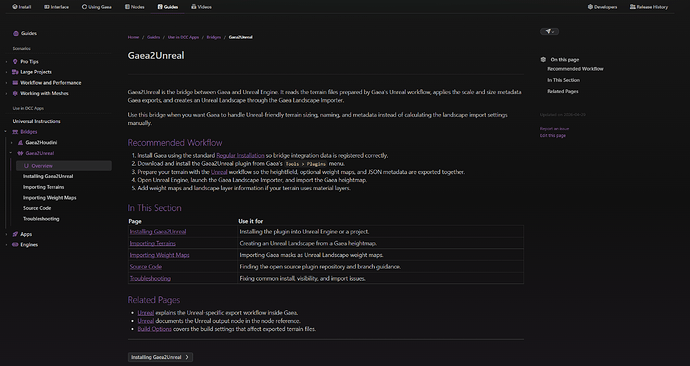Expand the Gaea2Houdini tree node
The width and height of the screenshot is (690, 366).
11,143
